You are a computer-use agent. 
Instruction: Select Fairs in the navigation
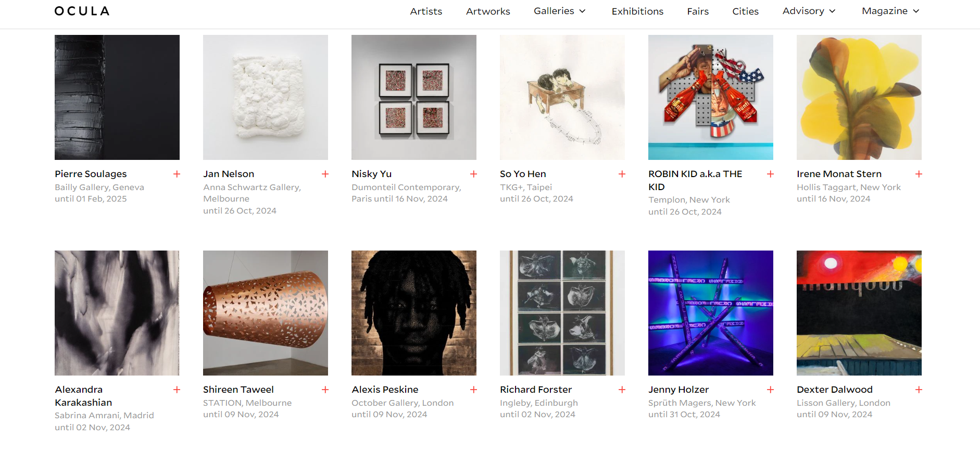698,11
